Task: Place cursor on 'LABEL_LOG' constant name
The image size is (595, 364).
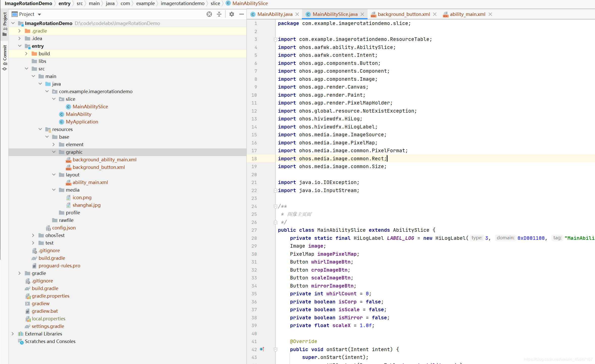Action: [x=400, y=238]
